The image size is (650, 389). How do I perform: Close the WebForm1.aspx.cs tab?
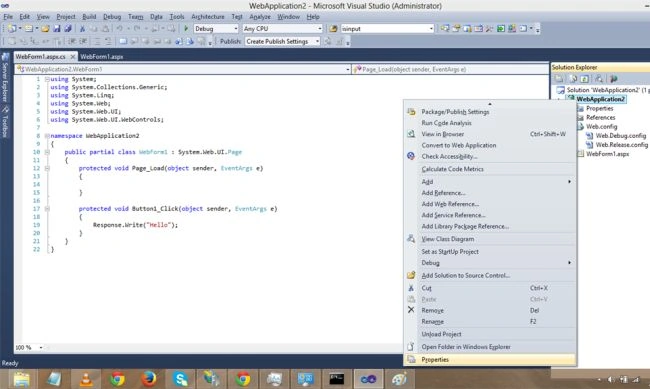[73, 56]
